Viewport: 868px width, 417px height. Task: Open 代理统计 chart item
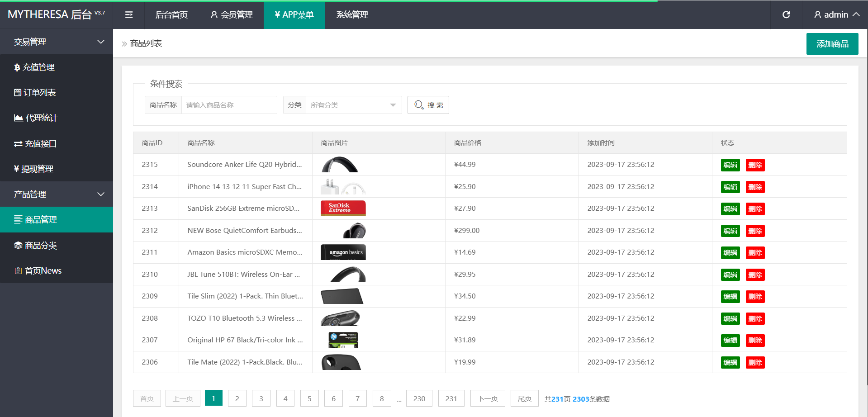36,118
